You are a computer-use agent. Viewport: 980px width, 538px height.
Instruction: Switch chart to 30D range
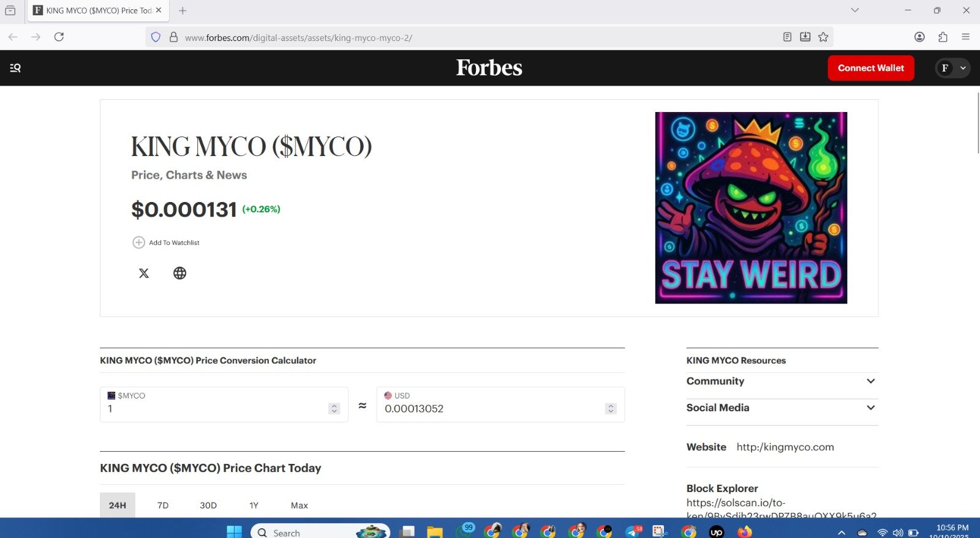pos(208,506)
